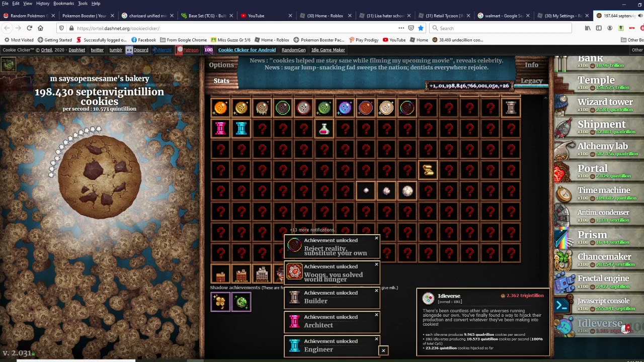Close the Reject reality achievement notification
644x362 pixels.
click(x=376, y=238)
